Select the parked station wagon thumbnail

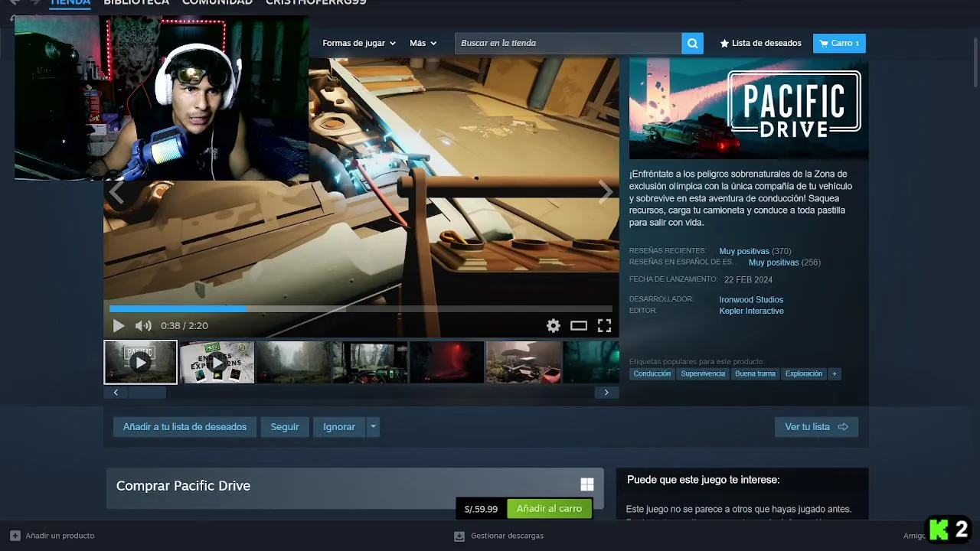tap(523, 362)
